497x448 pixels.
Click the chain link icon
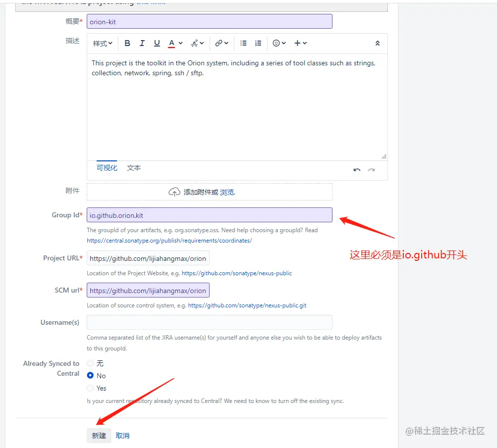click(219, 43)
